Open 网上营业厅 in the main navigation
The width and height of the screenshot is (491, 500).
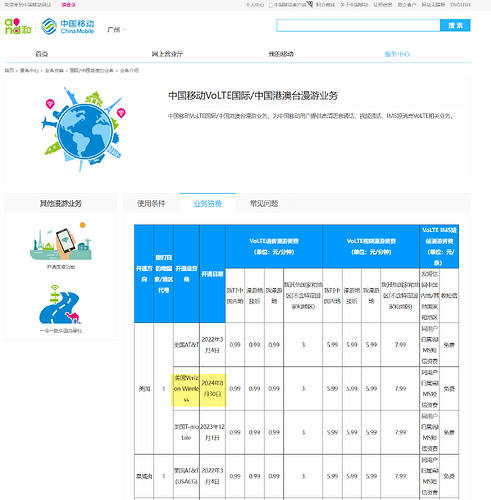[x=167, y=54]
